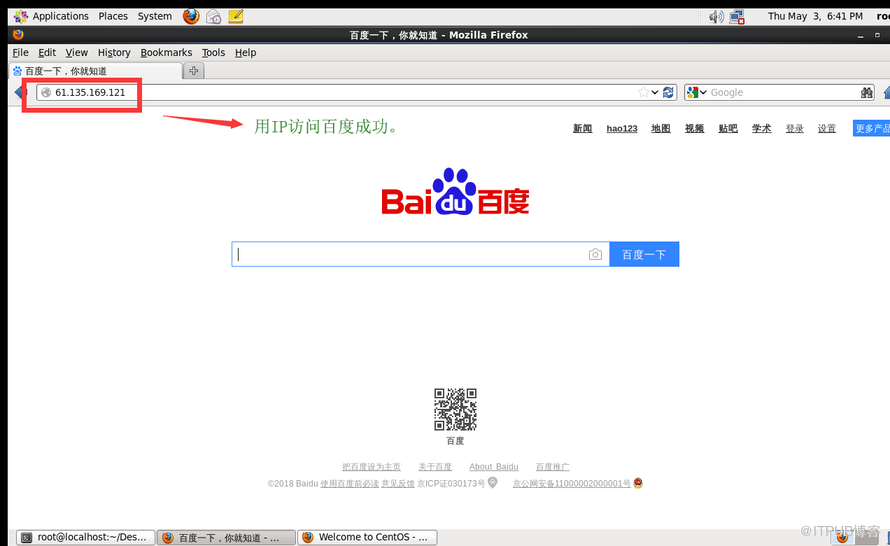Click the 百度一下 search button
Viewport: 890px width, 546px height.
pyautogui.click(x=644, y=254)
